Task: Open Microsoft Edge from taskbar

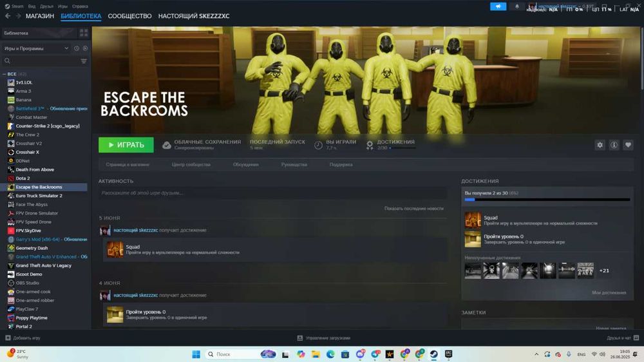Action: pyautogui.click(x=330, y=354)
